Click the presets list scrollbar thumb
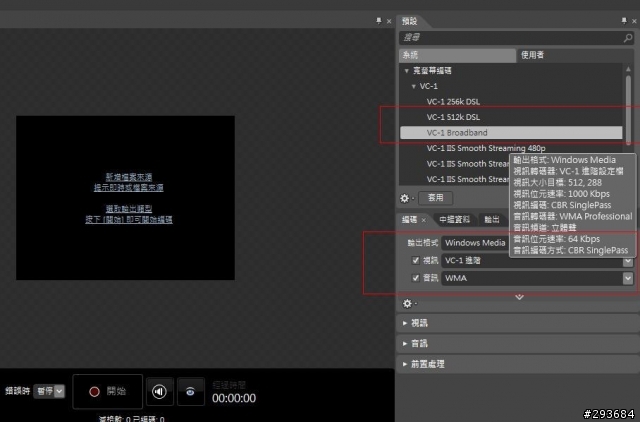The width and height of the screenshot is (640, 422). (628, 109)
